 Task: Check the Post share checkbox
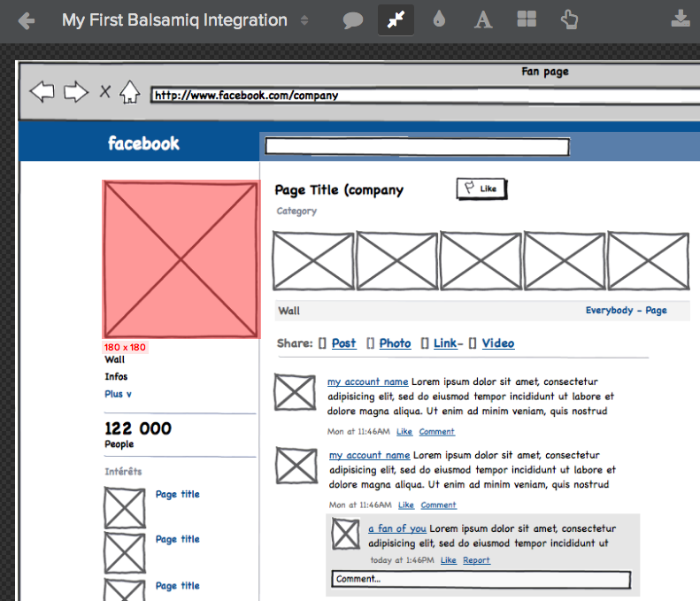pos(322,343)
